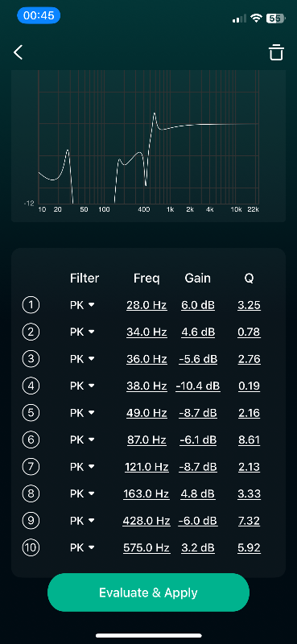
Task: Select the filter 4 number circle
Action: click(31, 386)
